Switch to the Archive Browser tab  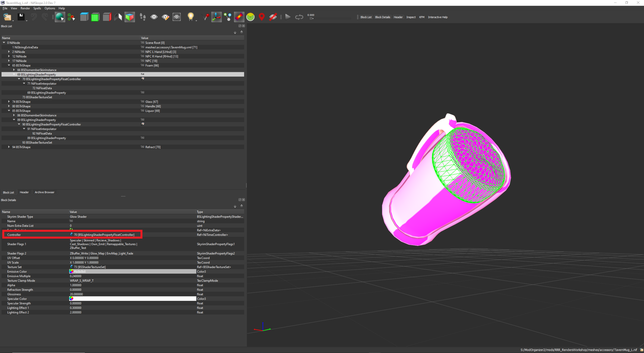(x=44, y=192)
